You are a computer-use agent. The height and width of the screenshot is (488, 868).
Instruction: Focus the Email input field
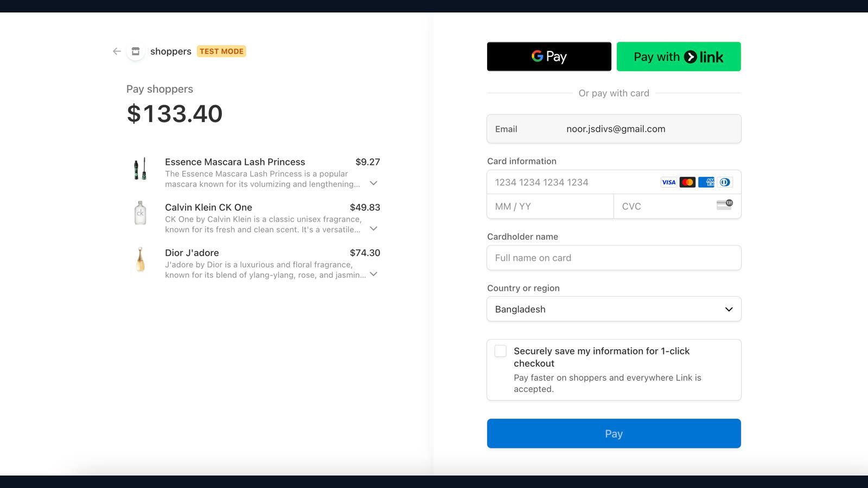pyautogui.click(x=614, y=129)
